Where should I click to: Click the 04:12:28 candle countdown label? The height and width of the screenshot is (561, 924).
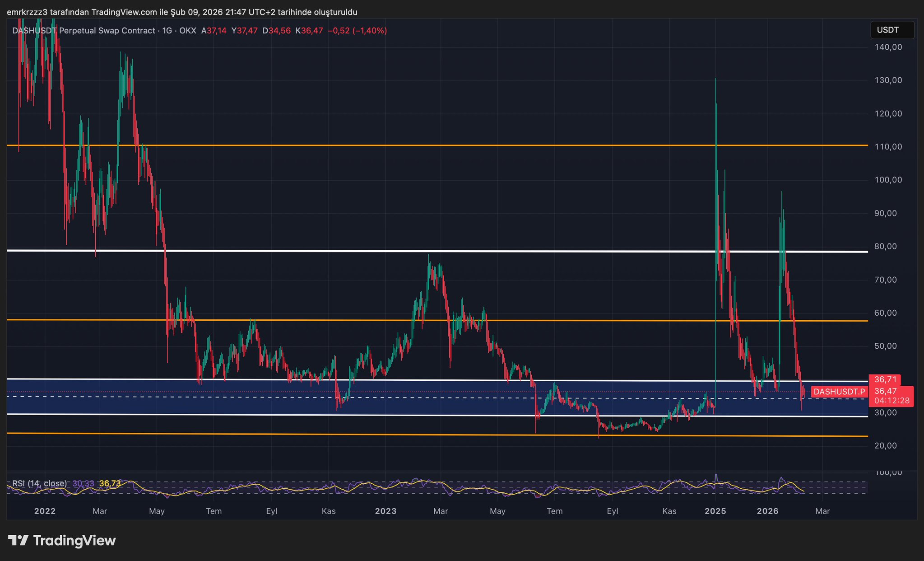point(891,401)
